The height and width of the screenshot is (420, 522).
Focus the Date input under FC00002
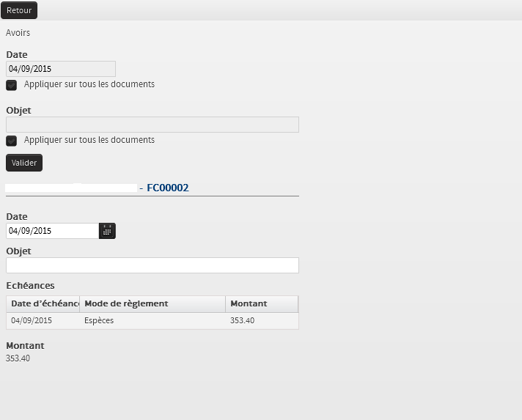tap(52, 231)
